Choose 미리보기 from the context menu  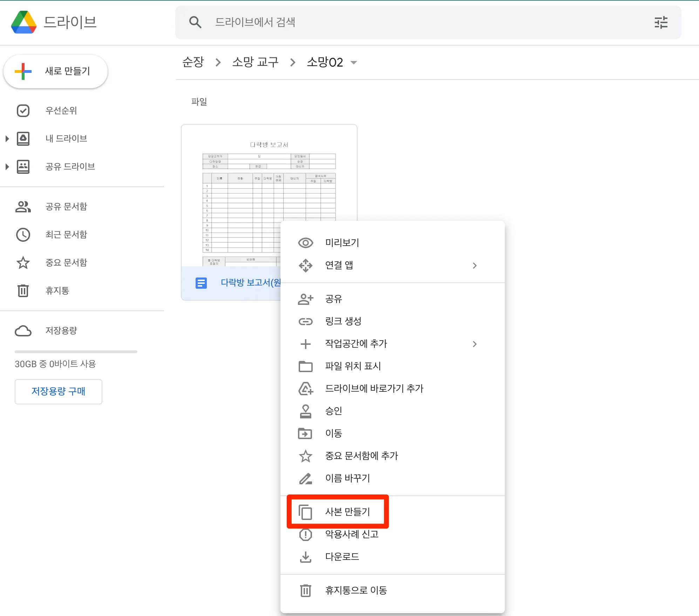pyautogui.click(x=342, y=242)
